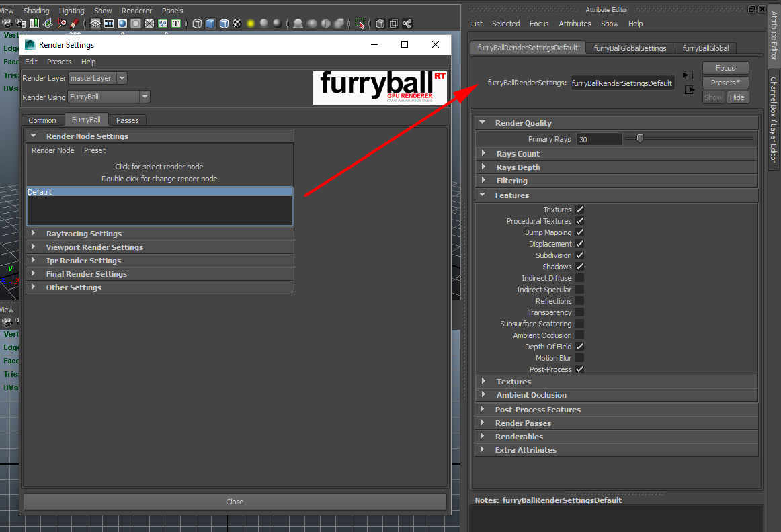Screen dimensions: 781x532
Task: Expand the Raytracing Settings section
Action: pos(160,233)
